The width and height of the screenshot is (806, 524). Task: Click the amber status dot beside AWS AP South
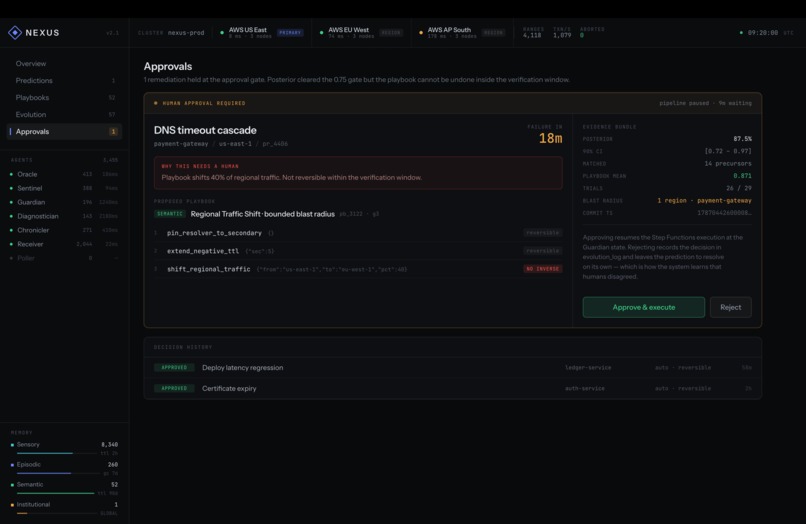coord(421,32)
